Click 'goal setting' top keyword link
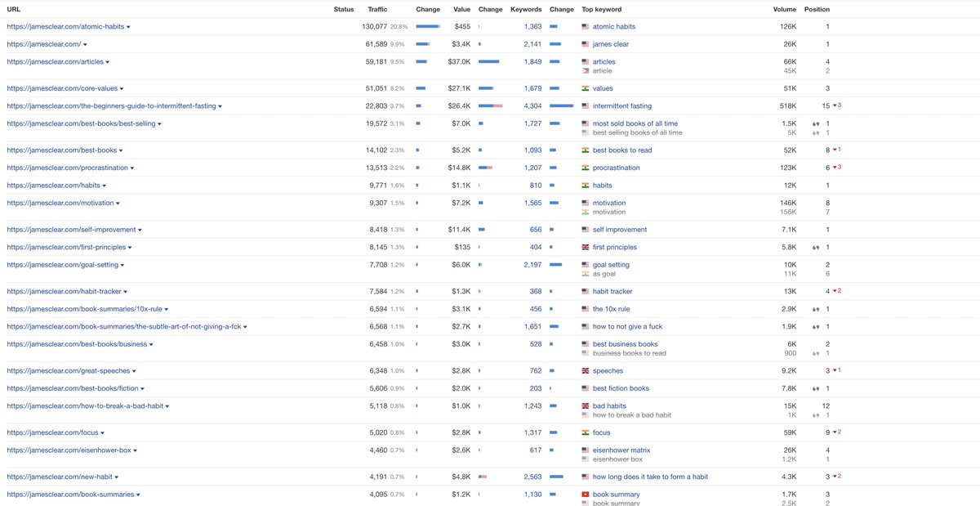Viewport: 980px width, 506px height. pos(611,265)
